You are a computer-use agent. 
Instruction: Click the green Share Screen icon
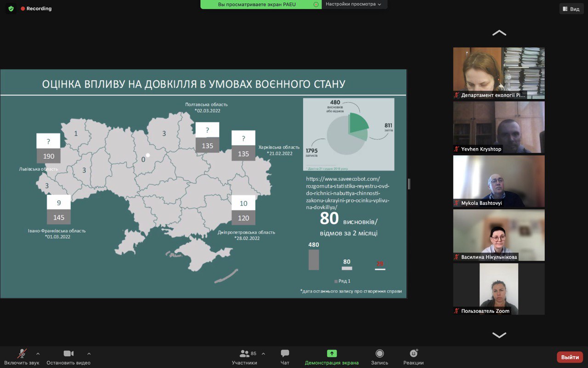pos(332,354)
